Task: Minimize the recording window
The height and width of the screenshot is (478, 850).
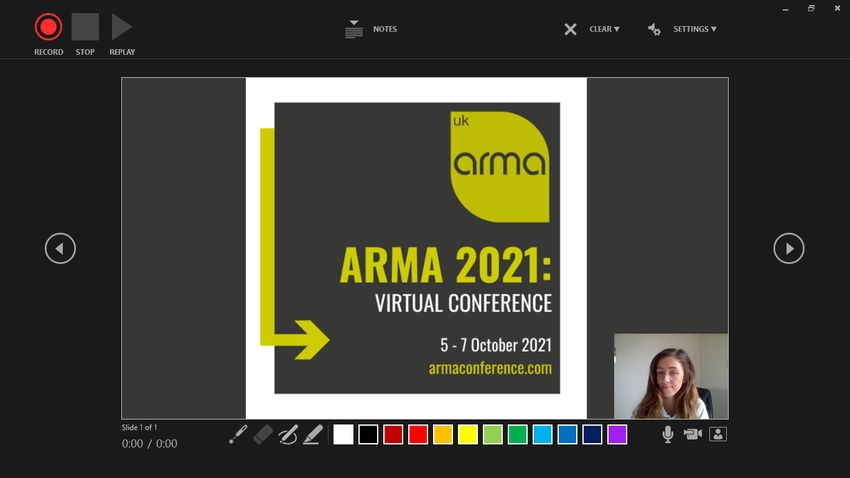Action: (785, 9)
